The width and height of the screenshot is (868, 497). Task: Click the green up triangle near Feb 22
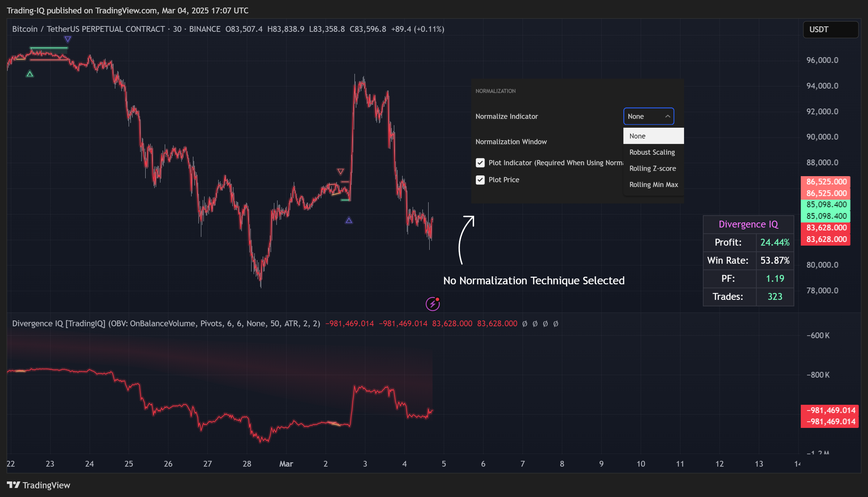[x=30, y=74]
